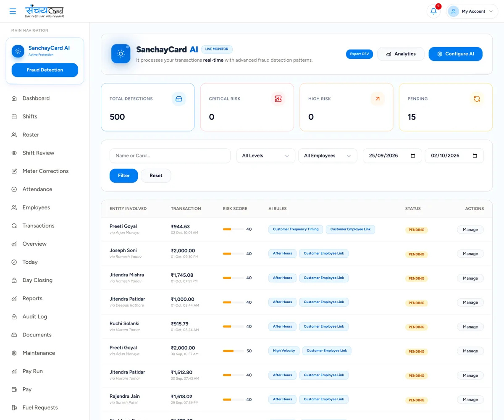Click risk score bar for Joseph Soni
Screen dimensions: 504x420
[233, 254]
